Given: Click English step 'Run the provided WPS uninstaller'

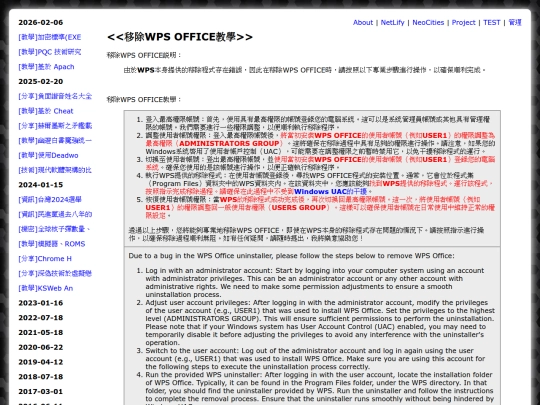Looking at the screenshot, I should 204,375.
